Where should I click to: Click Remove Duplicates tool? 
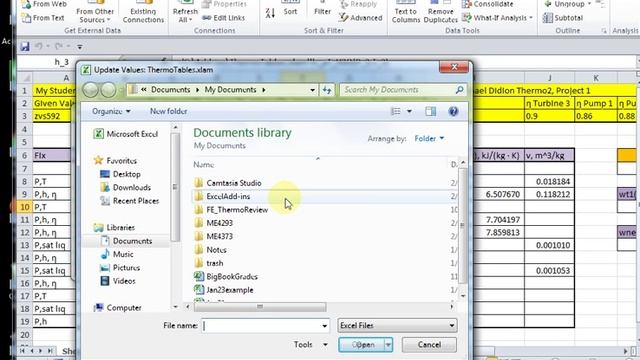pos(440,13)
